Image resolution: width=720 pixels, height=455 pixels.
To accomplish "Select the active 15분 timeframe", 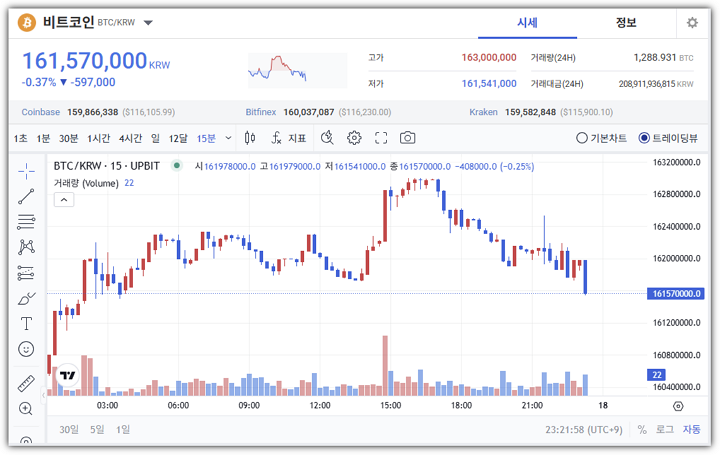I will pos(206,138).
